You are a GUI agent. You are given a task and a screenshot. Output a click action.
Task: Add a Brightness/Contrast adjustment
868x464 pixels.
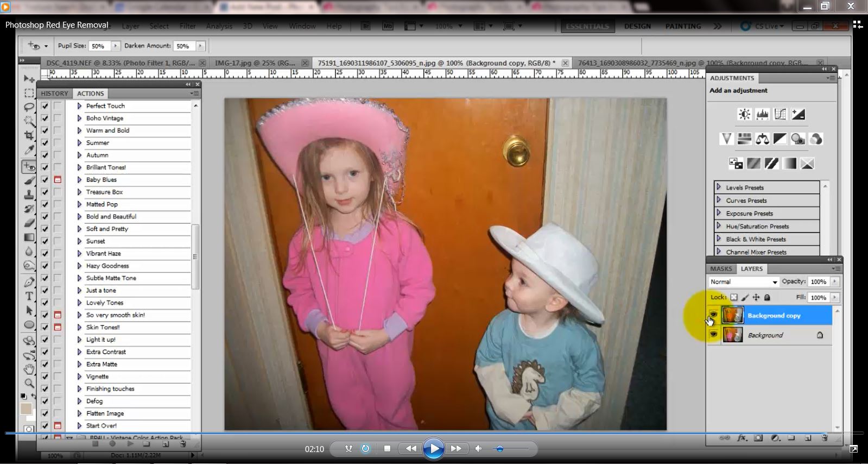pyautogui.click(x=744, y=114)
